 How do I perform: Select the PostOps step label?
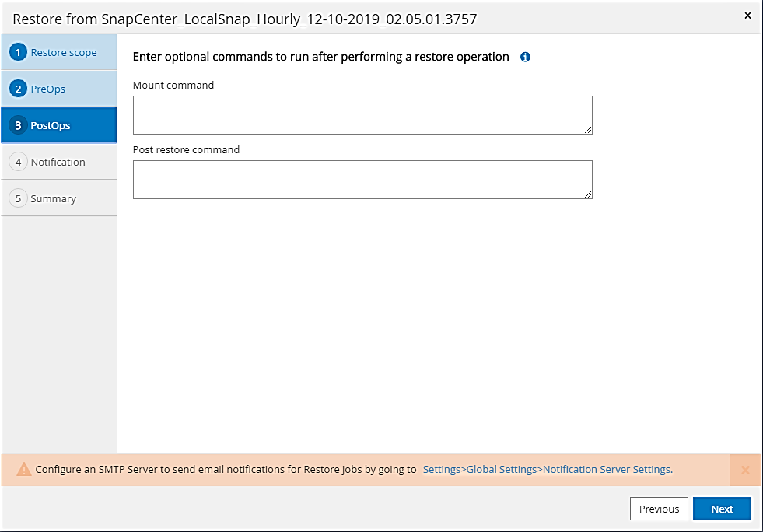click(x=51, y=126)
